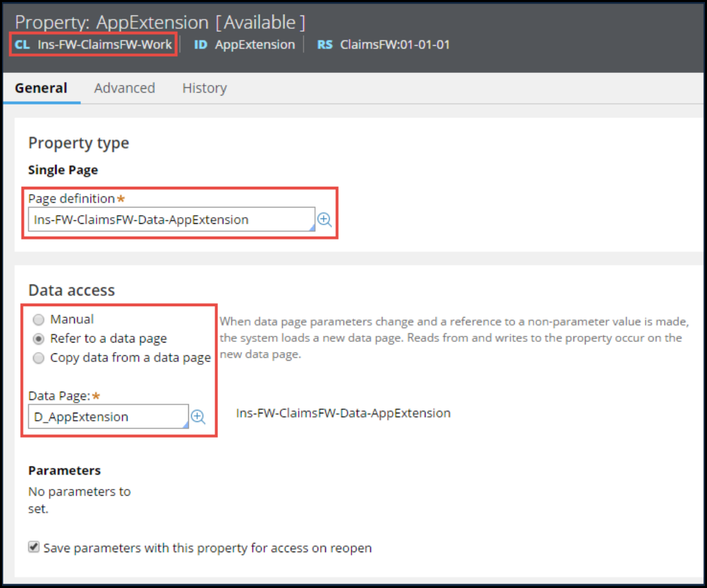
Task: Expand the Page definition autocomplete corner arrow
Action: (x=312, y=229)
